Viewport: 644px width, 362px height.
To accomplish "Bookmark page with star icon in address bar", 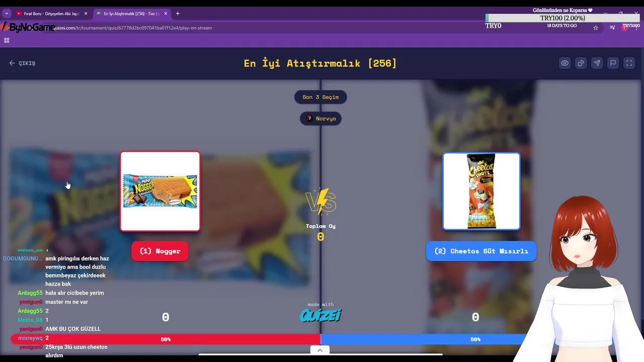I will (x=596, y=28).
